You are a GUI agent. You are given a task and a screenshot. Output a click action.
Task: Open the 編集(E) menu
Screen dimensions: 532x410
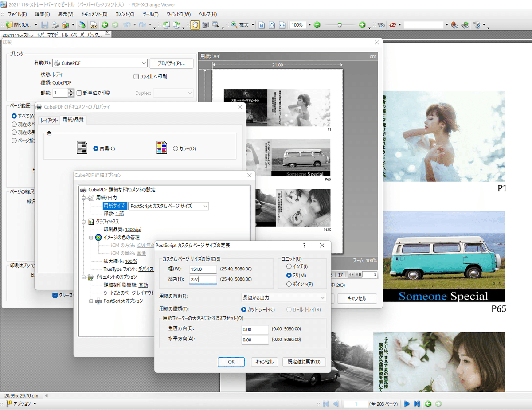[x=43, y=14]
